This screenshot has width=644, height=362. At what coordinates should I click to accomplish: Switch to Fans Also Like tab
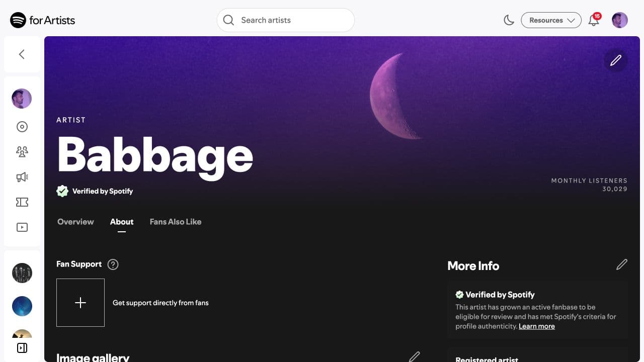(176, 222)
